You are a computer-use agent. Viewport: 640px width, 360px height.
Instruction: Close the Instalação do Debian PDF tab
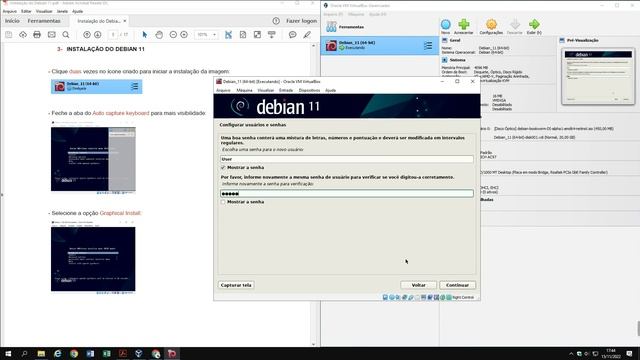tap(125, 21)
